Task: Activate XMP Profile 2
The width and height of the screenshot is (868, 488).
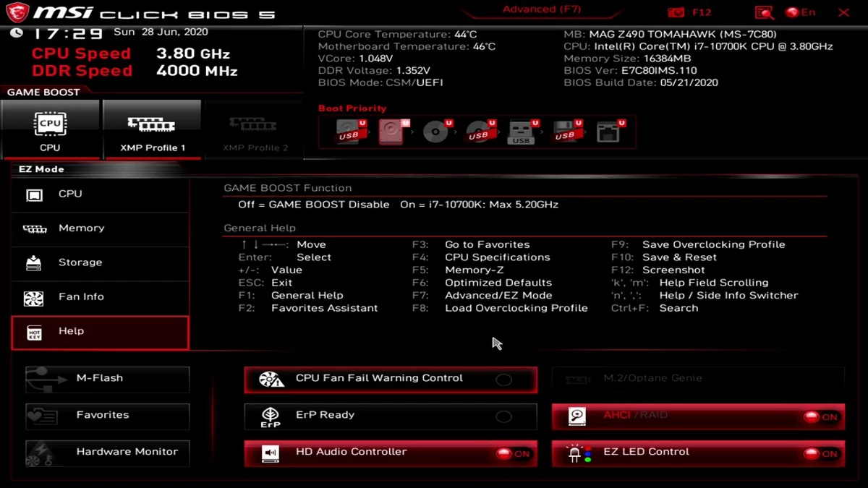Action: [254, 129]
